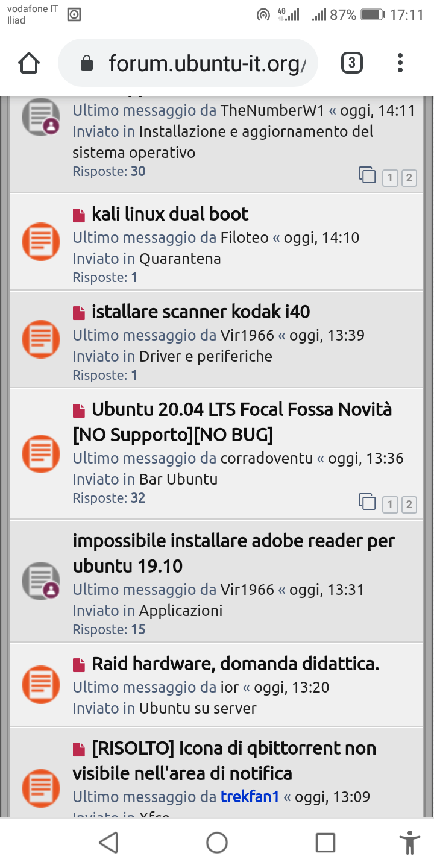Tap topic status icon for Icona di qbittorrent topic

click(41, 788)
